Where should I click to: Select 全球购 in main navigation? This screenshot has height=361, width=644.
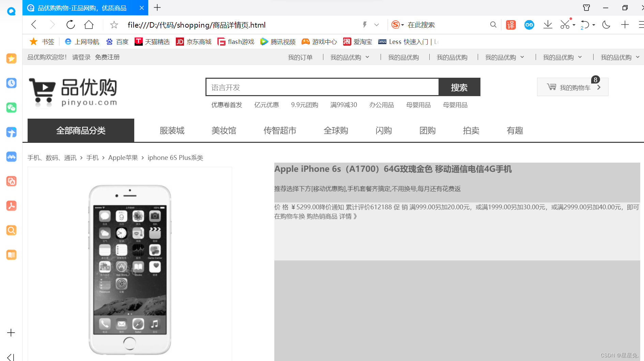point(336,131)
